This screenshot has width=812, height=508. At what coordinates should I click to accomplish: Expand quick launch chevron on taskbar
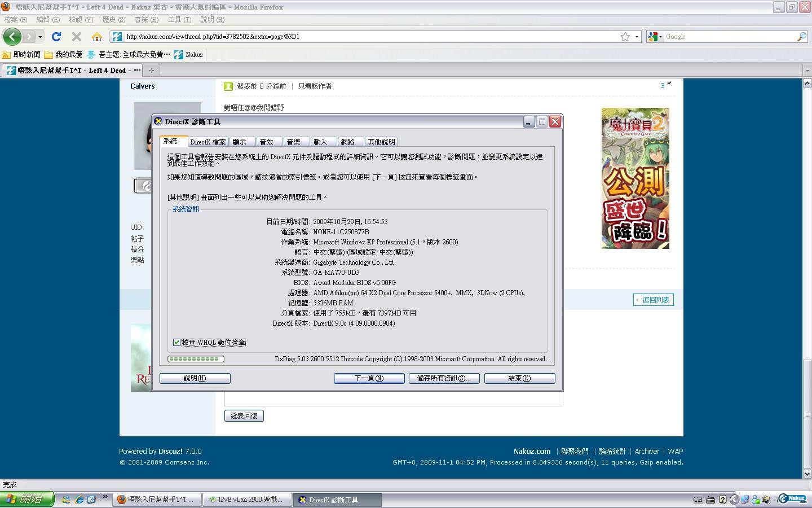coord(105,498)
